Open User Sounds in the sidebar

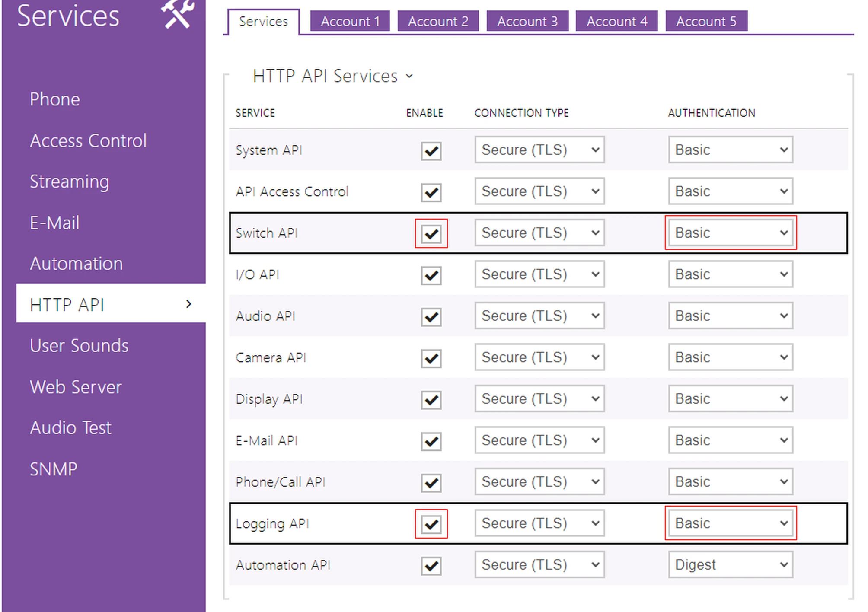[79, 346]
